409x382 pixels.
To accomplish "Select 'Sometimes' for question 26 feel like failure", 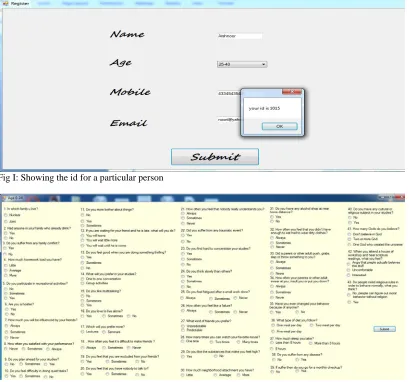I will pyautogui.click(x=211, y=312).
